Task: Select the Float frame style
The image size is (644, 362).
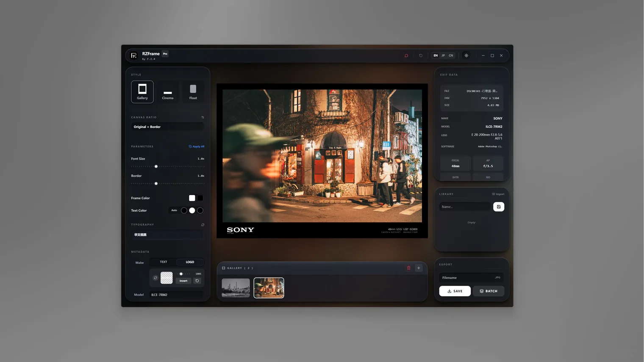Action: (193, 91)
